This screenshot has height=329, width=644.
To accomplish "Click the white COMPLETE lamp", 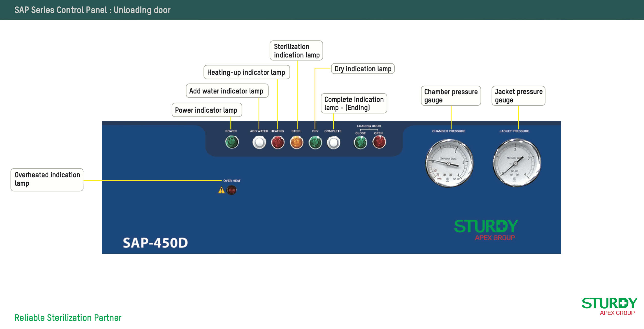I will (x=334, y=142).
